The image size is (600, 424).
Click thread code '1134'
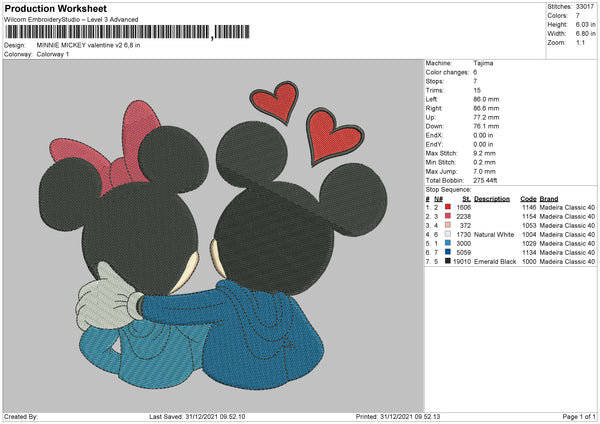(x=529, y=253)
